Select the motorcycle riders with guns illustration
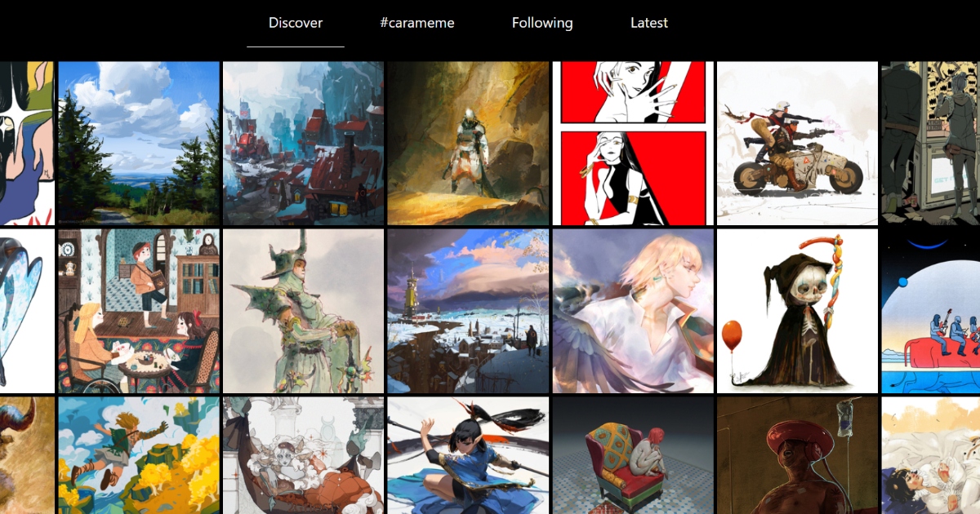The image size is (980, 514). 797,144
